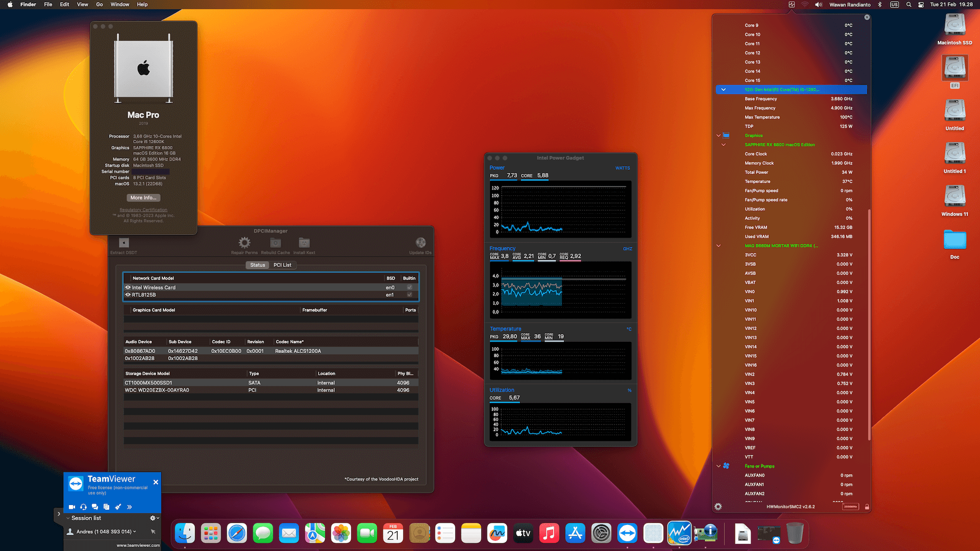Show more TeamViewer tools double-chevron
980x551 pixels.
pos(130,507)
